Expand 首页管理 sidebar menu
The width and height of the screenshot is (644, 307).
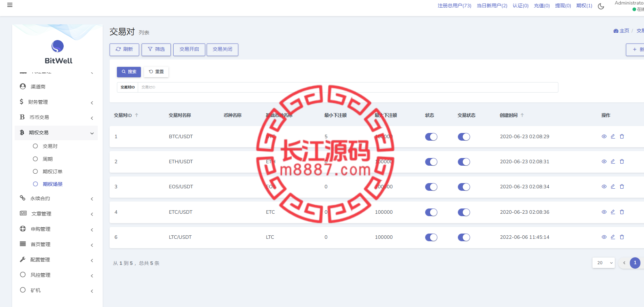(x=56, y=244)
